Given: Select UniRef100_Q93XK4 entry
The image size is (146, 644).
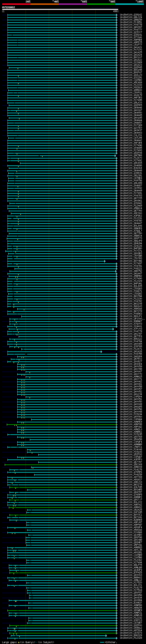Looking at the screenshot, I should click(131, 364).
